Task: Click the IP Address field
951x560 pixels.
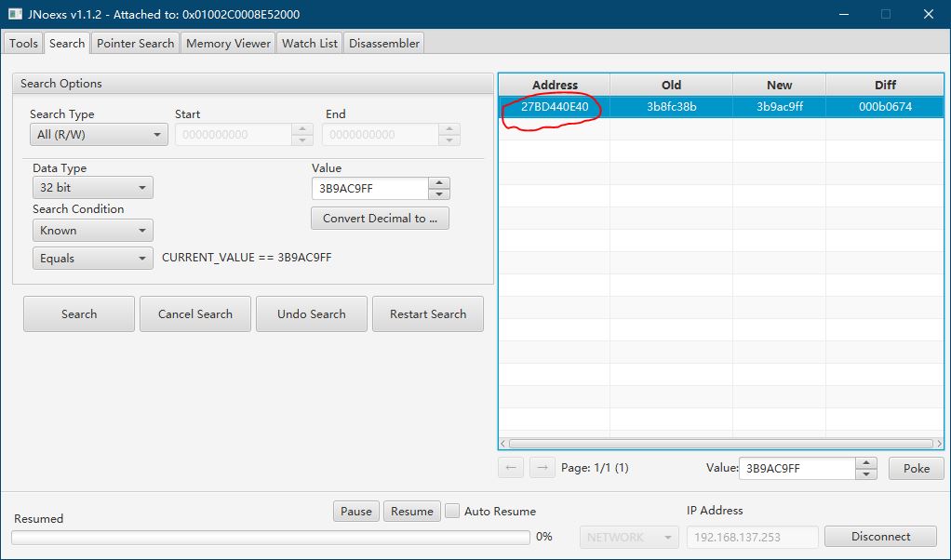Action: 752,537
